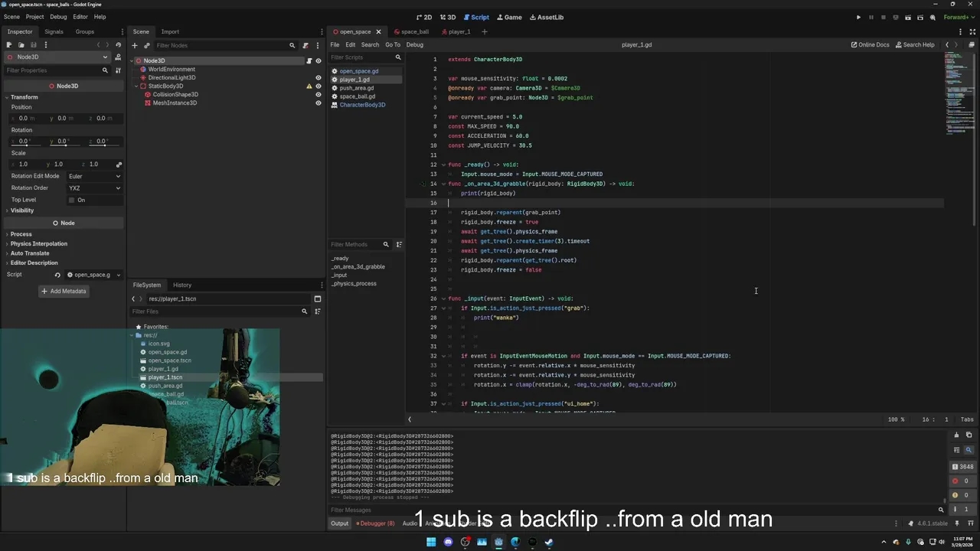Switch to the Signals tab
This screenshot has width=980, height=551.
[54, 31]
